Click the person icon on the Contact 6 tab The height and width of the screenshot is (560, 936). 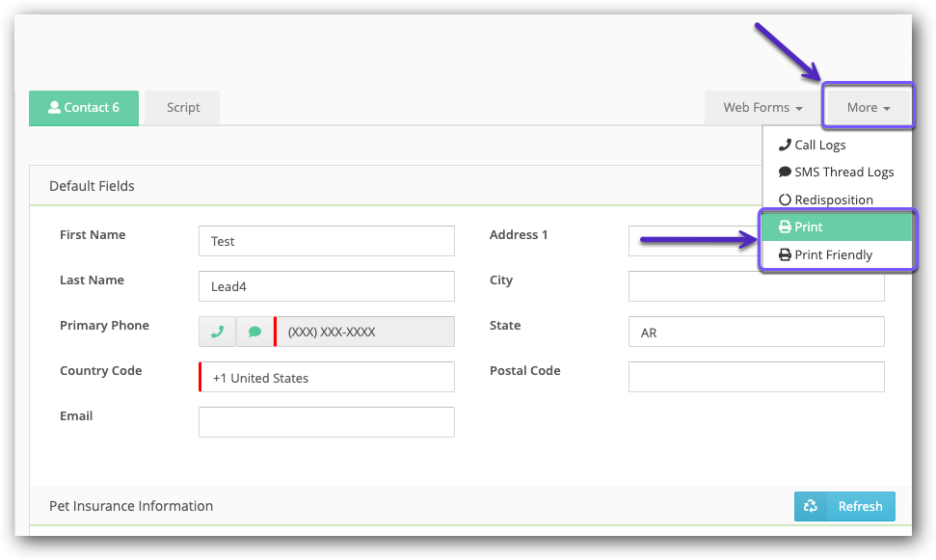(54, 108)
